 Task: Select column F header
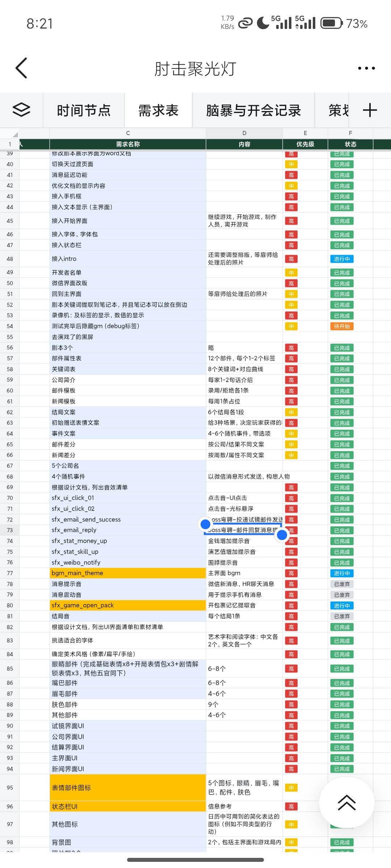(350, 133)
